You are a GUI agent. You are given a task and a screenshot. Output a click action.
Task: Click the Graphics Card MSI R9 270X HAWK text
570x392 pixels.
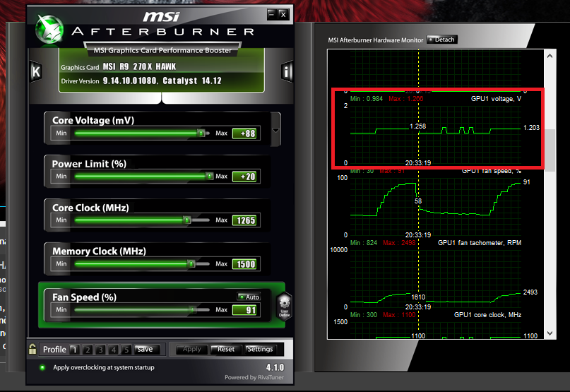coord(118,67)
